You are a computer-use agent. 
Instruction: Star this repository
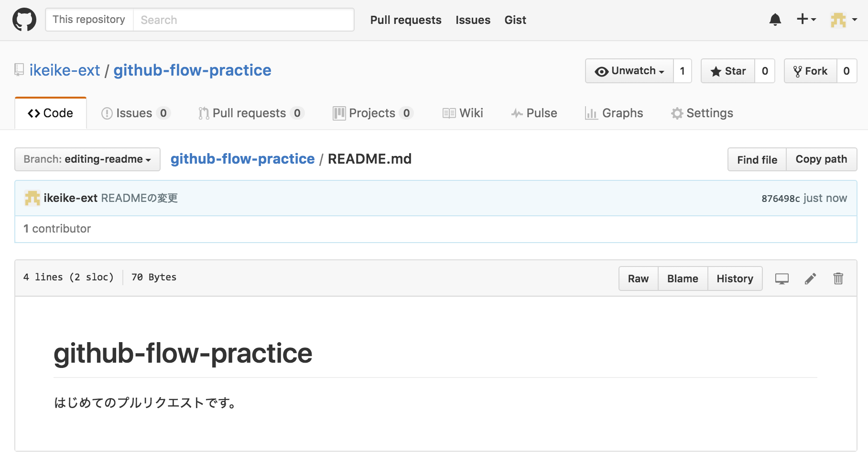coord(728,71)
